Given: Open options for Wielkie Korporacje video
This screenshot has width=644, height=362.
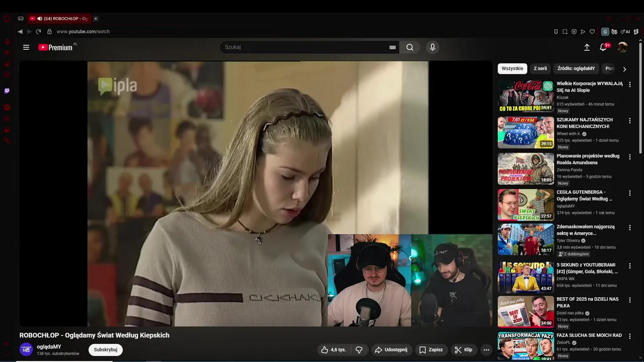Looking at the screenshot, I should [629, 84].
